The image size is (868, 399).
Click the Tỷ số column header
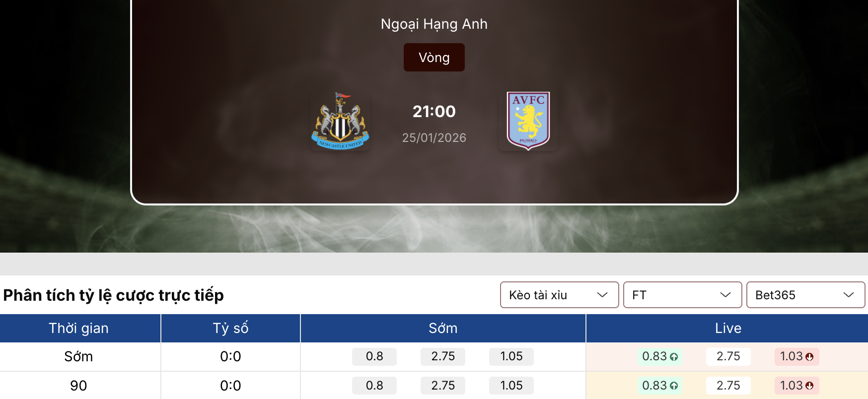pos(230,328)
